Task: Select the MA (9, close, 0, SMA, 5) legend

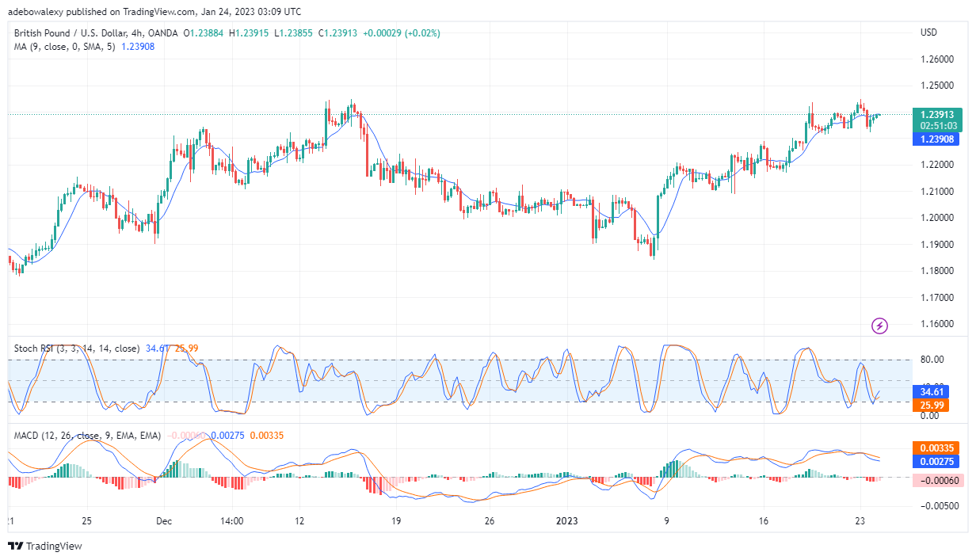Action: coord(66,47)
